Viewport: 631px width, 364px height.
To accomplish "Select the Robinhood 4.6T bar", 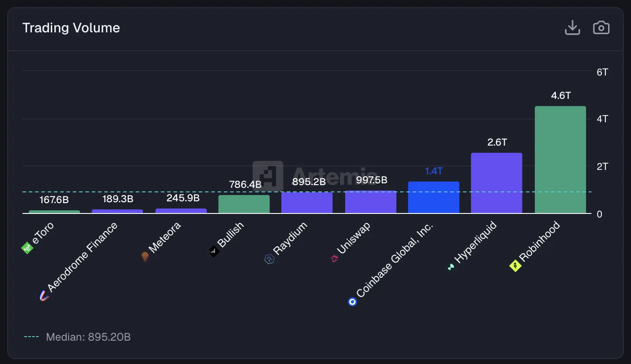I will click(560, 160).
